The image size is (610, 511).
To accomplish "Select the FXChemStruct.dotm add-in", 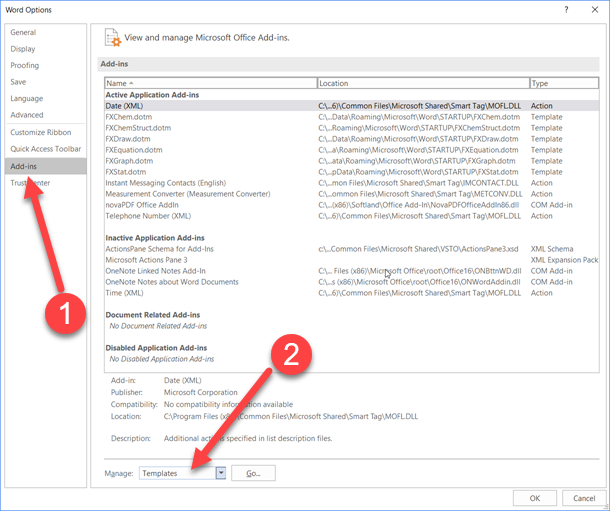I will pos(352,128).
